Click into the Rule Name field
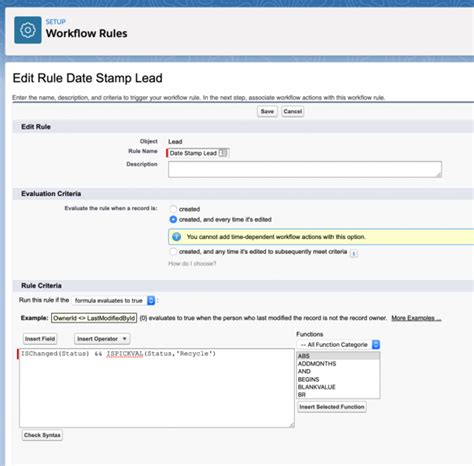The height and width of the screenshot is (466, 474). pyautogui.click(x=198, y=153)
